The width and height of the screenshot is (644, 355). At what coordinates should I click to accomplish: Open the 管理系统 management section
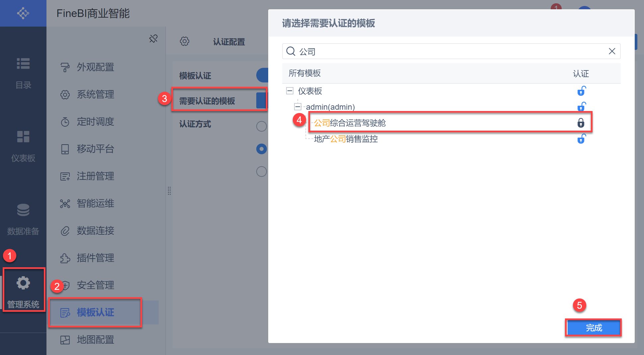[x=23, y=293]
